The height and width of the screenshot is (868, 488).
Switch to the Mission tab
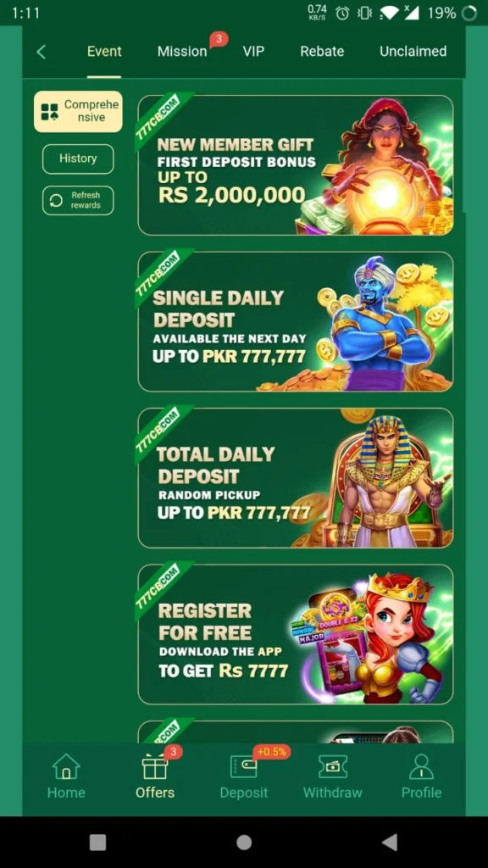[182, 52]
